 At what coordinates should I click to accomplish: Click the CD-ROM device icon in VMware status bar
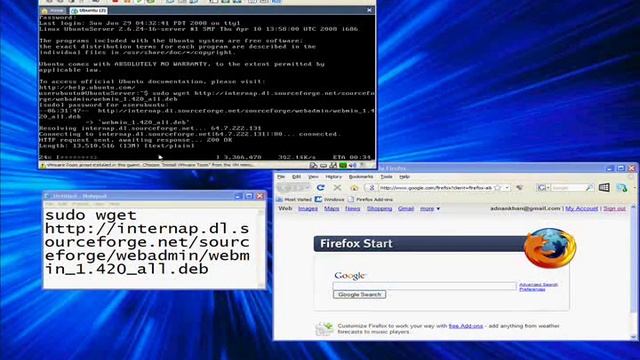[x=323, y=165]
